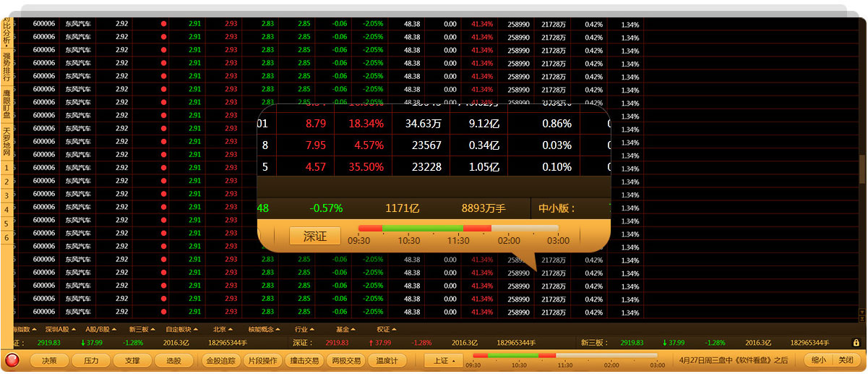
Task: Click the red record ball icon
Action: coord(12,360)
